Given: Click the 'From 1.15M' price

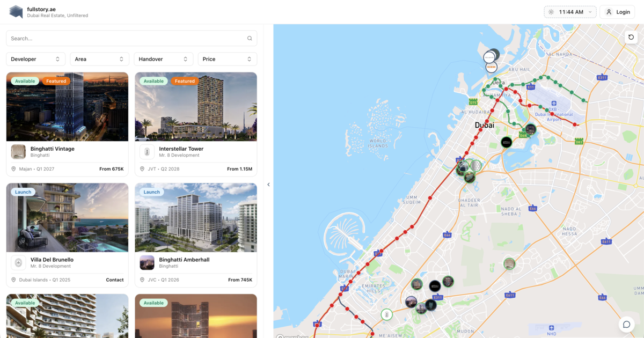Looking at the screenshot, I should coord(239,169).
